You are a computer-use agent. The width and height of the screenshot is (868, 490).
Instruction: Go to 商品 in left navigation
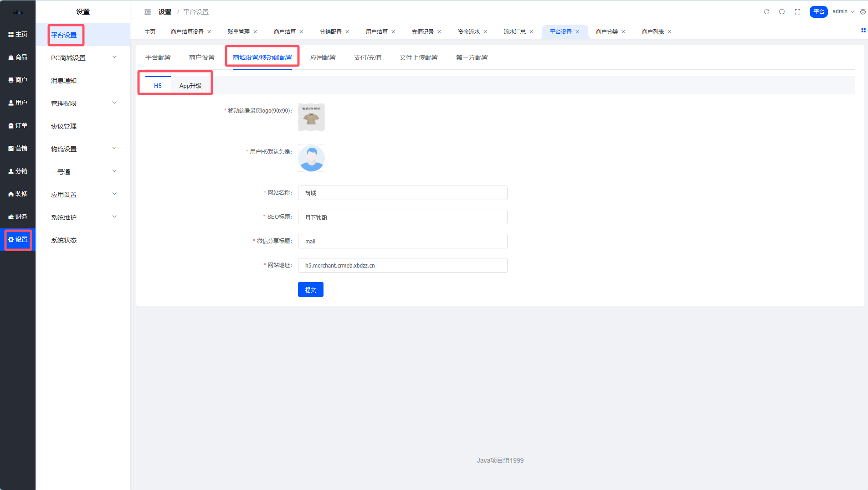pos(18,57)
